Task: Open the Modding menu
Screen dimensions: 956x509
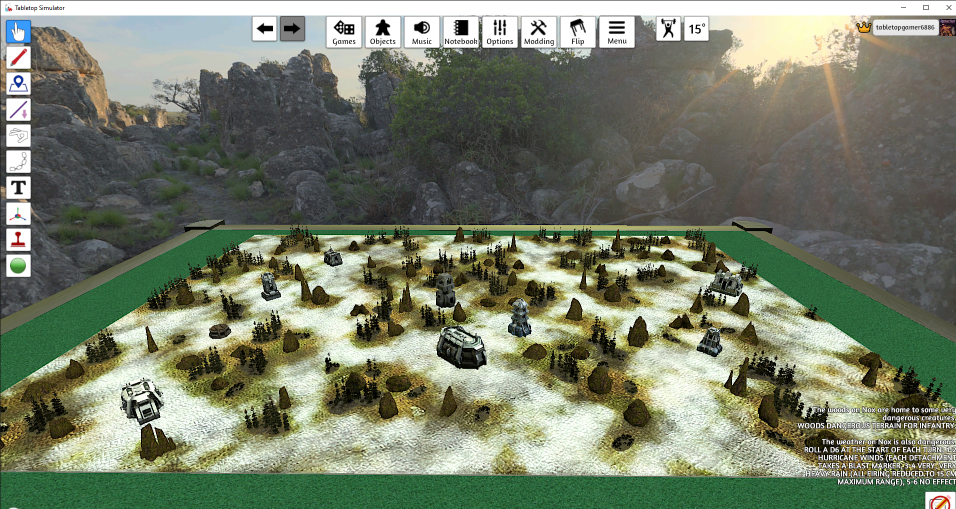Action: pyautogui.click(x=539, y=32)
